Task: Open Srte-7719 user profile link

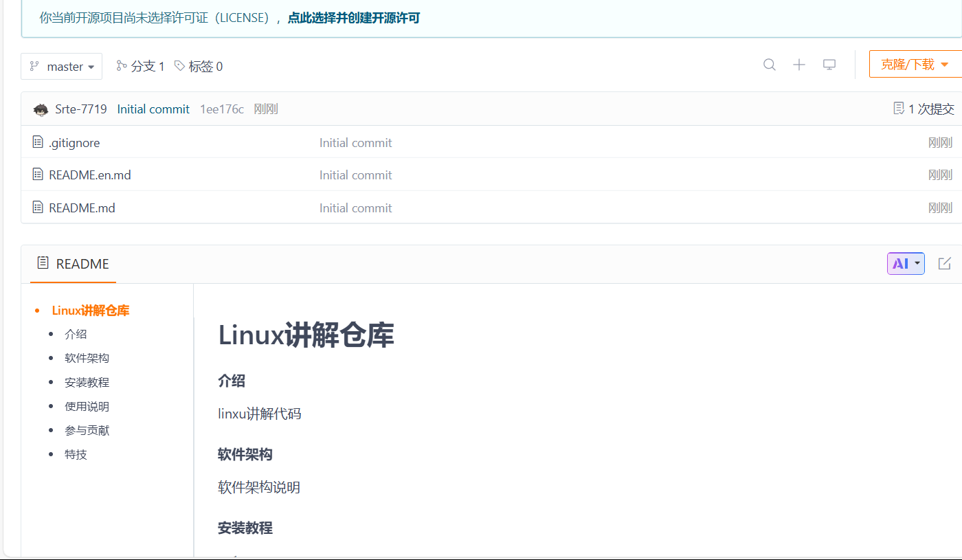Action: point(81,109)
